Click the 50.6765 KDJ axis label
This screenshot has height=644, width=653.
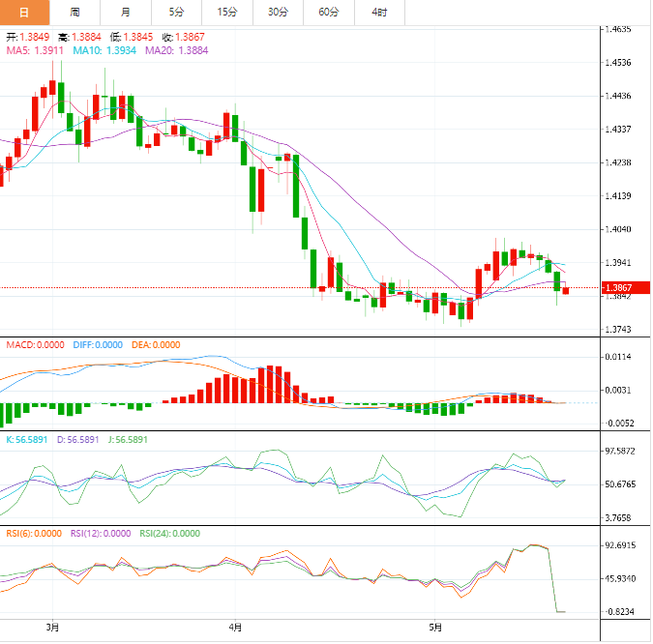click(620, 484)
